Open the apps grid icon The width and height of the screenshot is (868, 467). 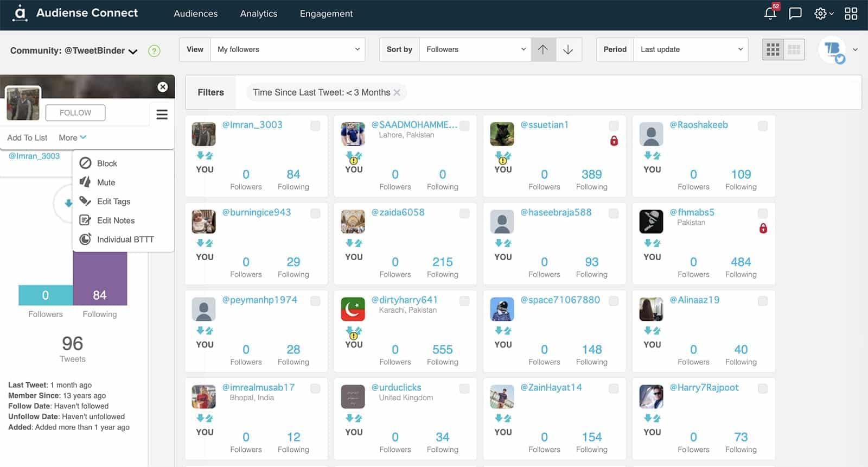851,13
